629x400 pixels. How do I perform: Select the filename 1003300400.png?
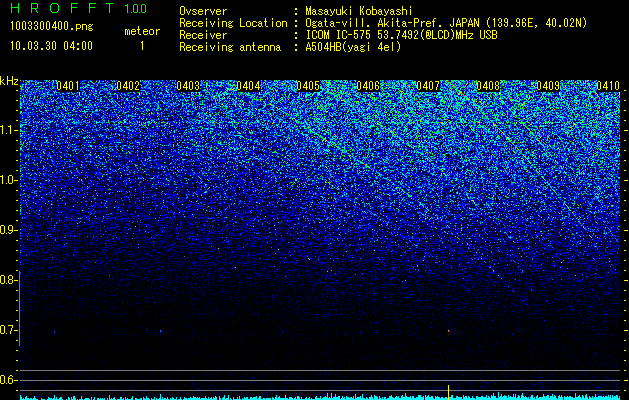(x=52, y=26)
